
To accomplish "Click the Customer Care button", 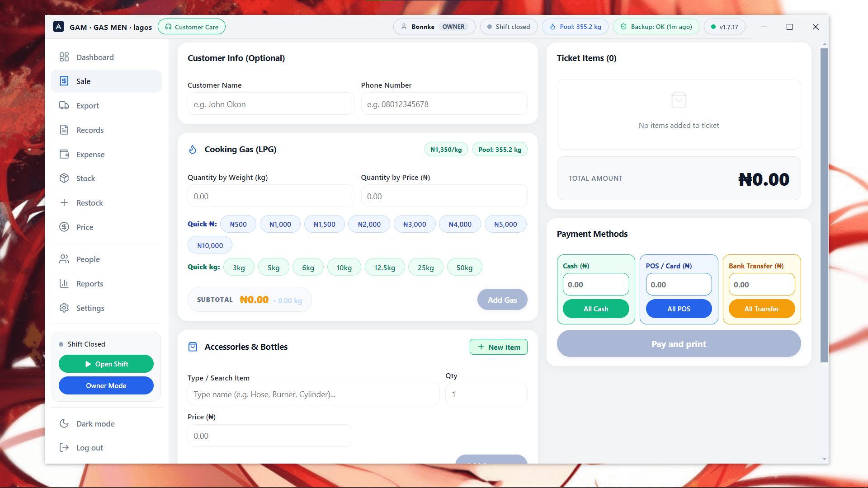I will pyautogui.click(x=192, y=27).
